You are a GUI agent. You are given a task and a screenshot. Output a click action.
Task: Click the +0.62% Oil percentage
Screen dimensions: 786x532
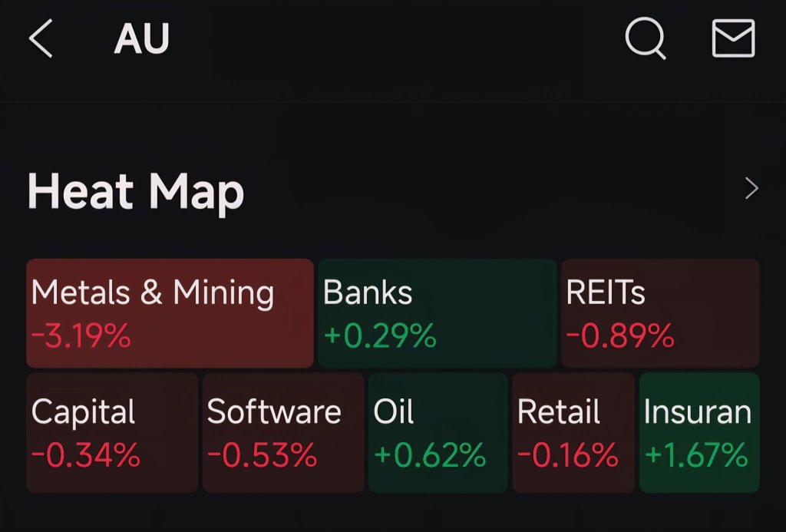pyautogui.click(x=430, y=455)
